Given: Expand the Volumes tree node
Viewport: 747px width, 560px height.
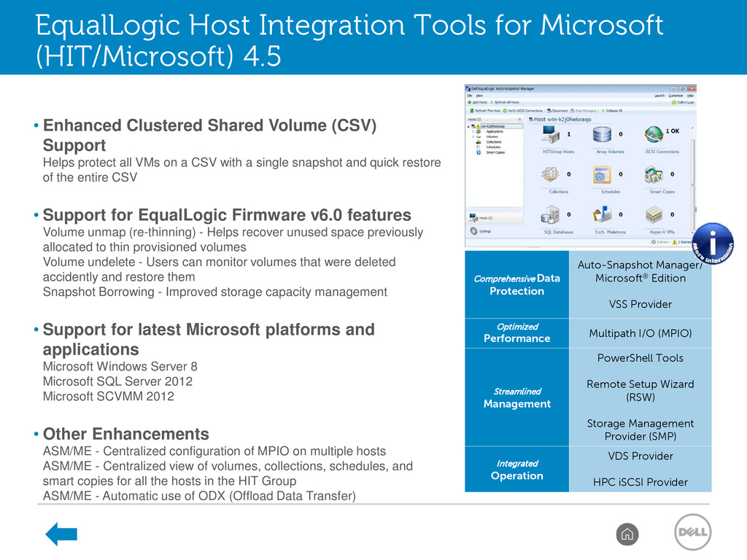Looking at the screenshot, I should point(473,136).
